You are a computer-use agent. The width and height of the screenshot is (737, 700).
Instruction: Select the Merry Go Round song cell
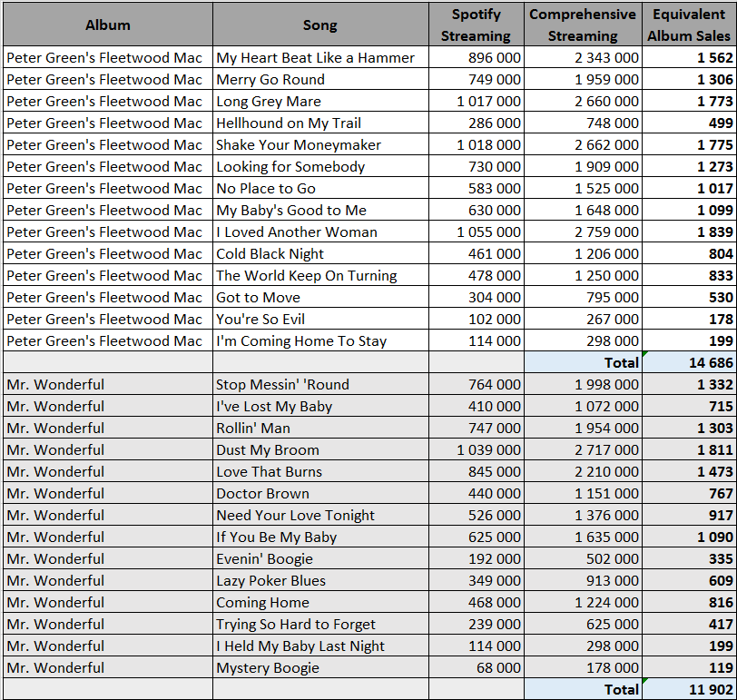320,80
